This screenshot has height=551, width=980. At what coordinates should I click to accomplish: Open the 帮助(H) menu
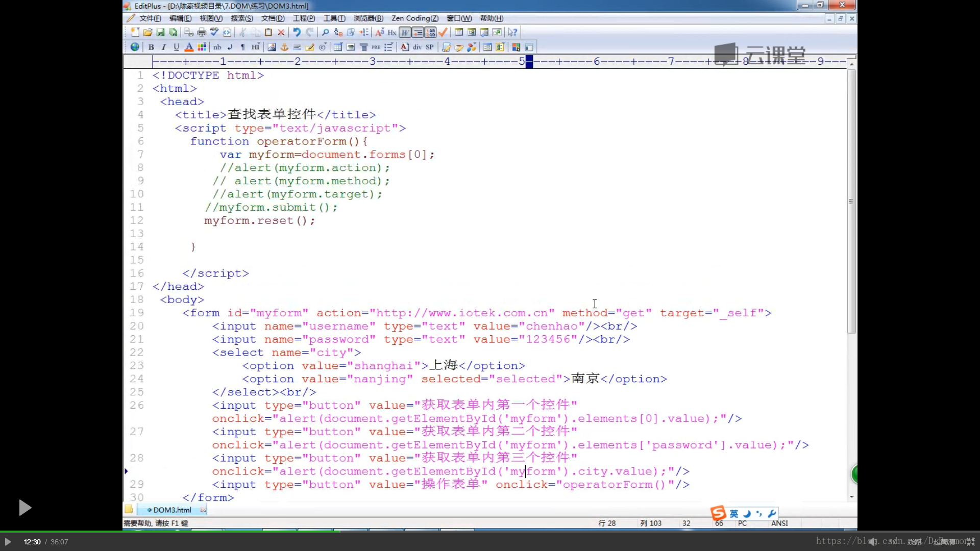[492, 18]
